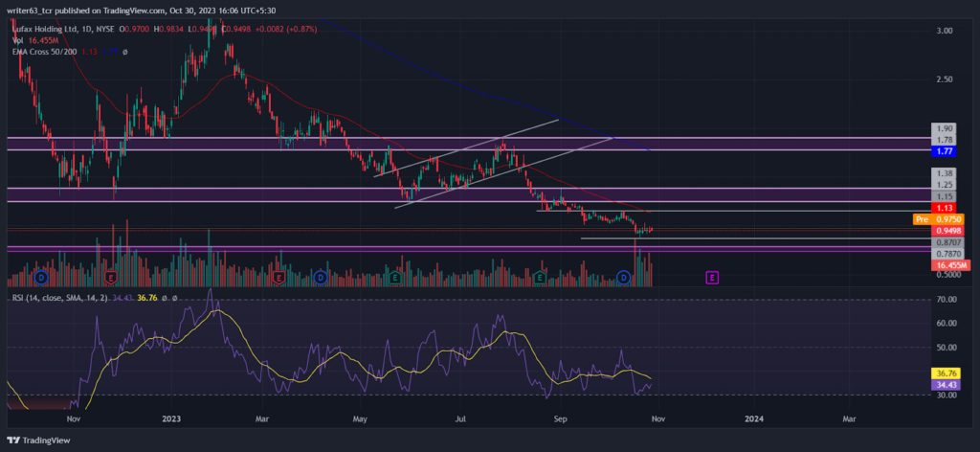This screenshot has width=980, height=452.
Task: Click the purple upcoming earnings E marker
Action: click(x=712, y=277)
